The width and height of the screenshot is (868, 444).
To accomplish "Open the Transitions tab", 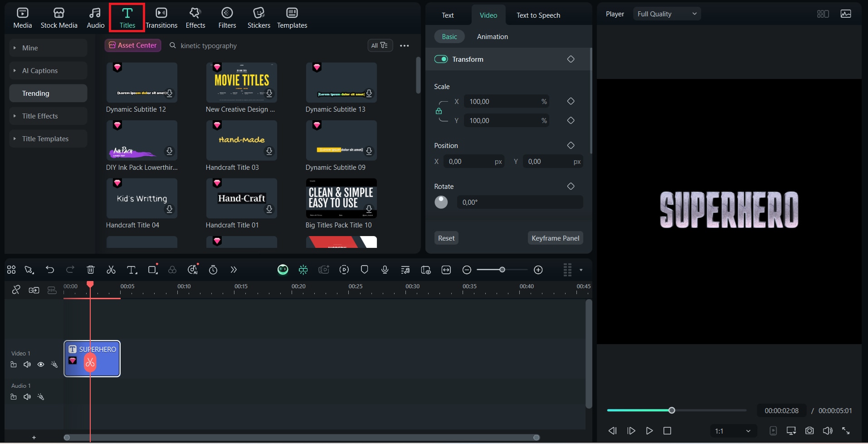I will [x=161, y=18].
